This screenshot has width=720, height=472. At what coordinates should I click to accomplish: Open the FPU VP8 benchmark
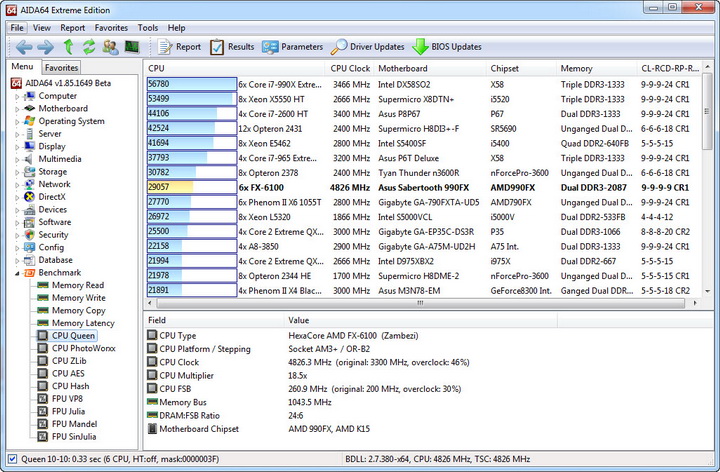67,399
